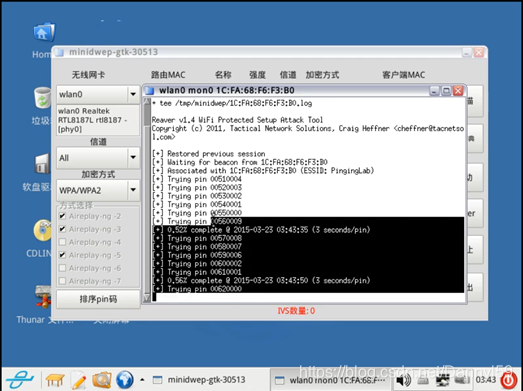The width and height of the screenshot is (523, 391).
Task: Click the 排序pin码 button
Action: tap(98, 299)
